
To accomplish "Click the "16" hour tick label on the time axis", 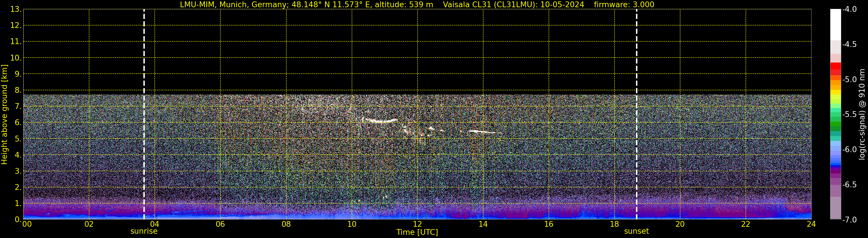I will coord(549,224).
